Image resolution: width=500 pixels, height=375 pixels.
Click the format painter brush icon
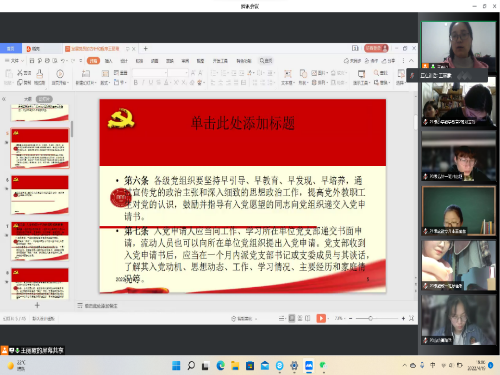tap(40, 73)
